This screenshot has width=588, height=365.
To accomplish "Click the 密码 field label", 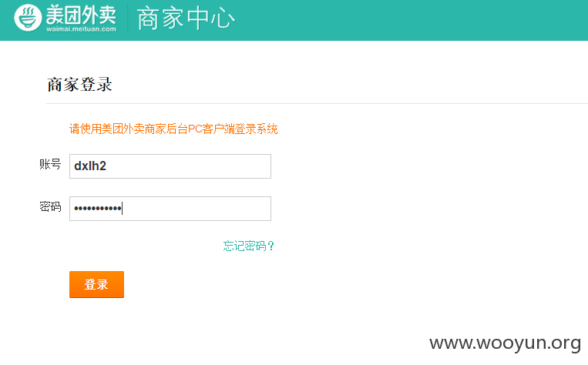I will pos(50,206).
